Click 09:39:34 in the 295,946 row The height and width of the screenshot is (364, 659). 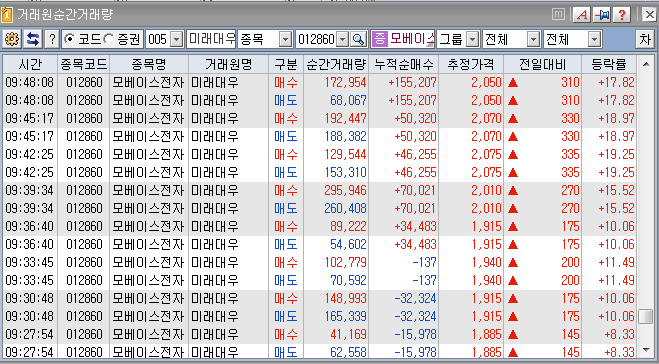tap(29, 190)
